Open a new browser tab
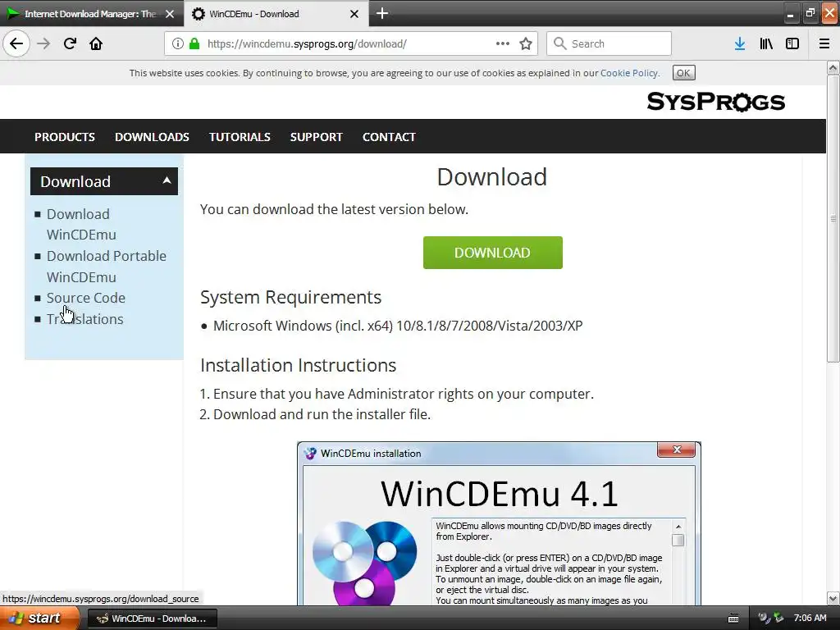 pos(382,13)
